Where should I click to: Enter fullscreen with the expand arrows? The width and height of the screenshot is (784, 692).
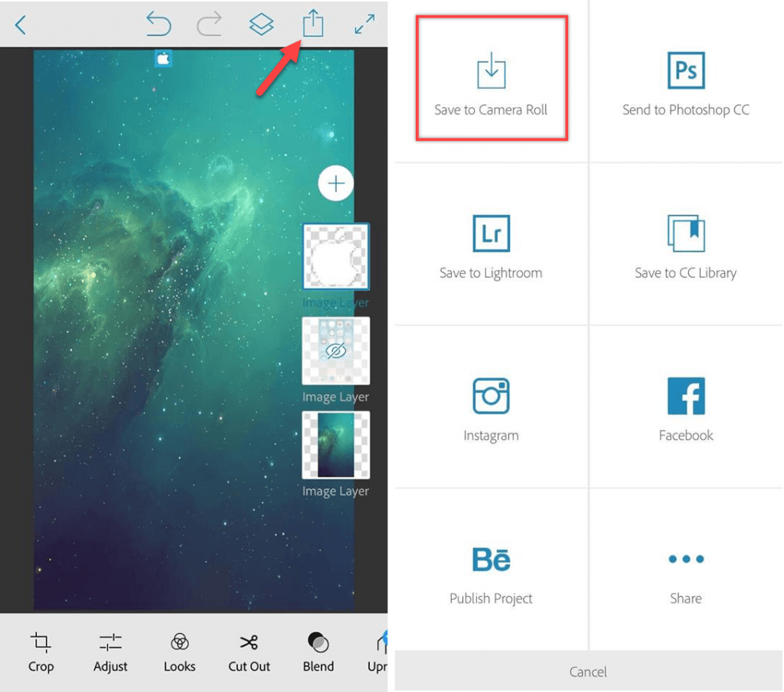364,24
